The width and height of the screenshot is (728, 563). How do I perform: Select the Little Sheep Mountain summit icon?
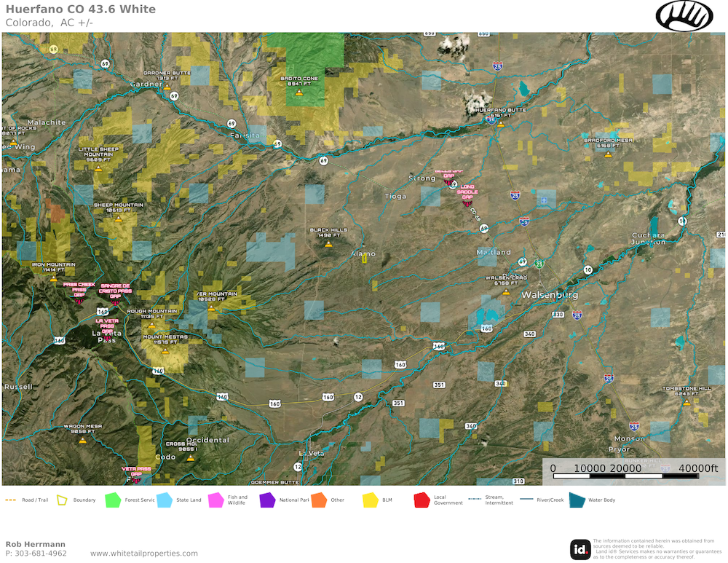(98, 168)
